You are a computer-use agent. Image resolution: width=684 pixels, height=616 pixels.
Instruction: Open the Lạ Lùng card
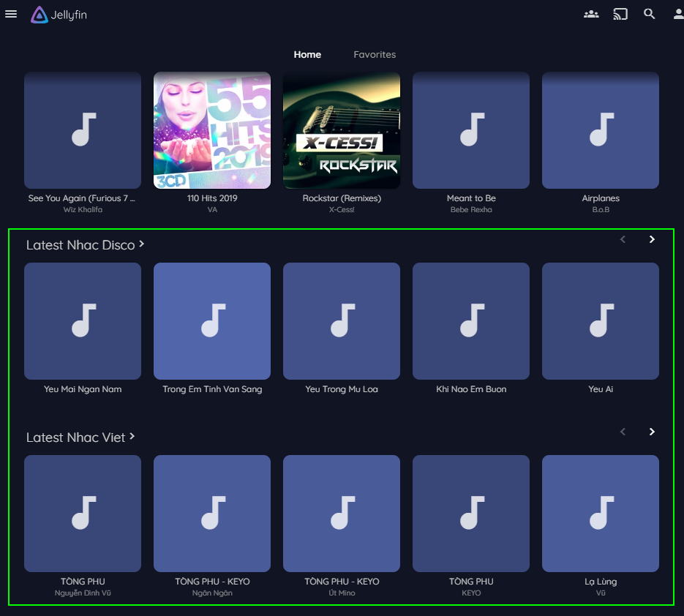[601, 514]
